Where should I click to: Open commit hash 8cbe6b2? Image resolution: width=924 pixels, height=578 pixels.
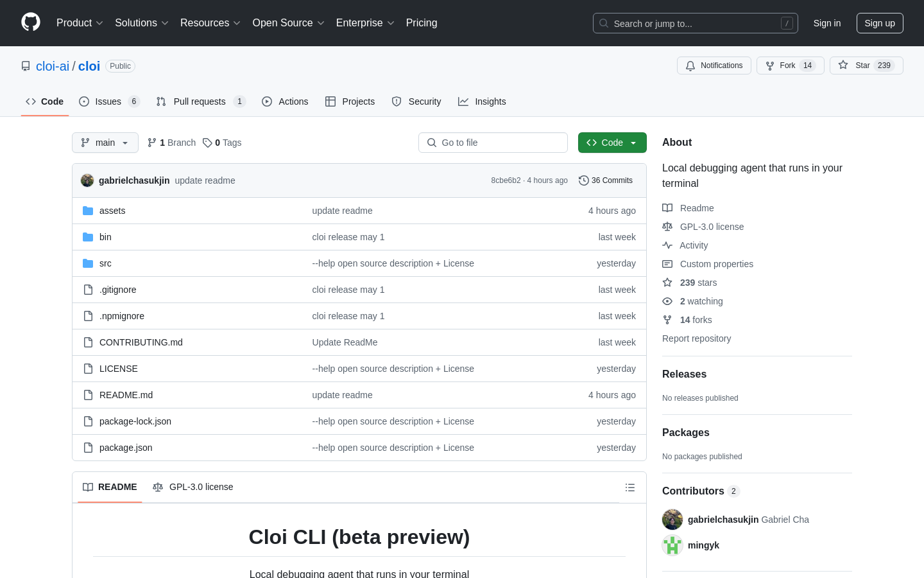coord(506,180)
